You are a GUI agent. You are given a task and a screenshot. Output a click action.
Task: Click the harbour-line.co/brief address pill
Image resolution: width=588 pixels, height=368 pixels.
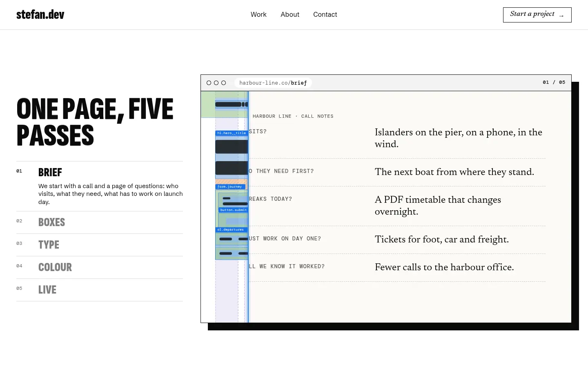(x=273, y=83)
